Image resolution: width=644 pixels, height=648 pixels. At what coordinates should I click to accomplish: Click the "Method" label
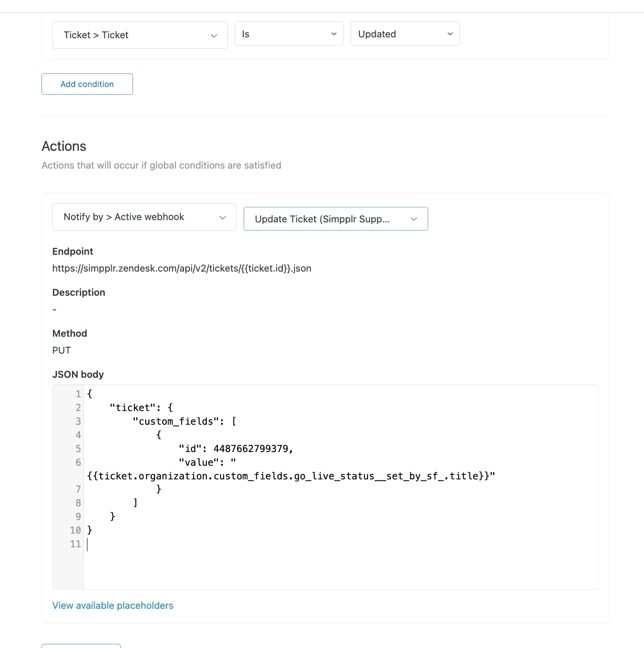70,334
